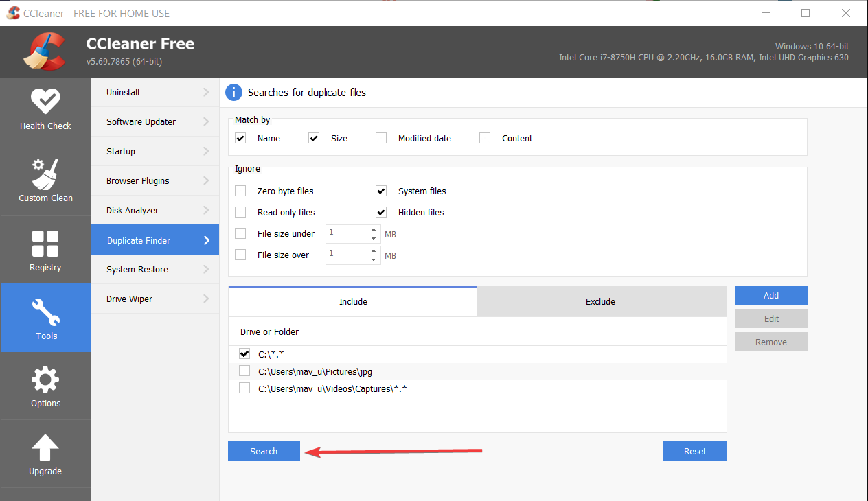Select the C:\*.* path text
This screenshot has width=868, height=501.
click(x=271, y=354)
